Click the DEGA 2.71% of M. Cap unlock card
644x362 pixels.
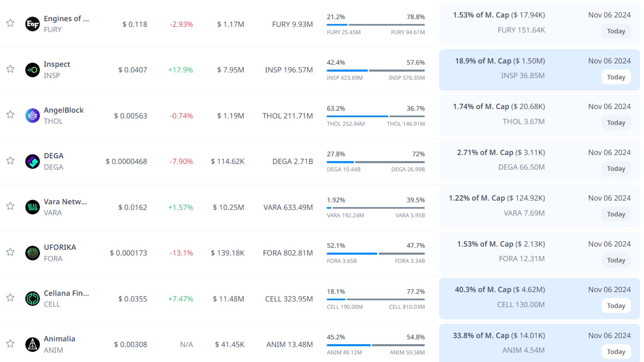500,160
